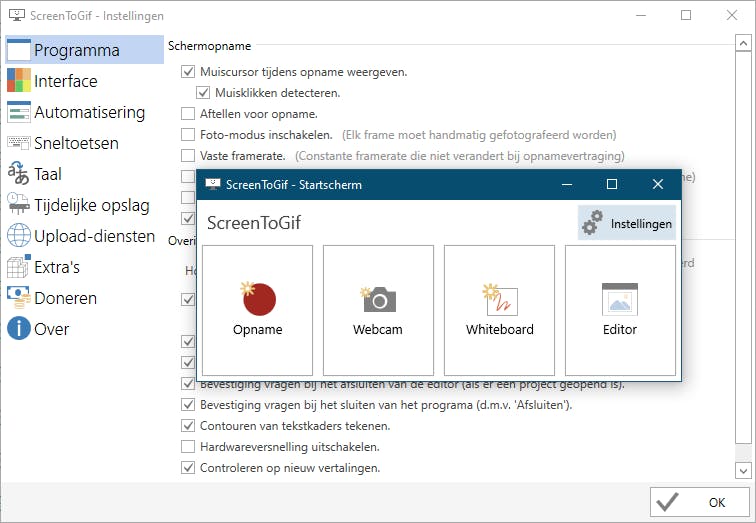The height and width of the screenshot is (523, 756).
Task: Close the Instellingen window
Action: pyautogui.click(x=732, y=15)
